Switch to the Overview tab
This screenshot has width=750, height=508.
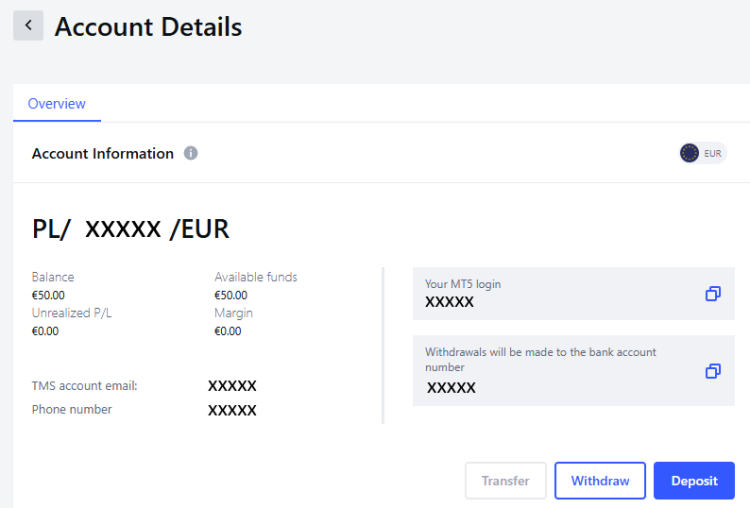tap(57, 104)
